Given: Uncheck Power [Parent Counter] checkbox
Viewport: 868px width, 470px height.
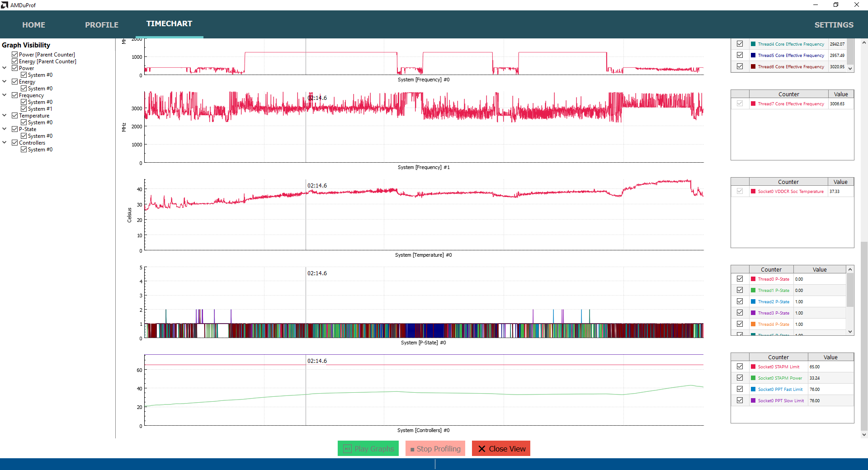Looking at the screenshot, I should point(14,54).
